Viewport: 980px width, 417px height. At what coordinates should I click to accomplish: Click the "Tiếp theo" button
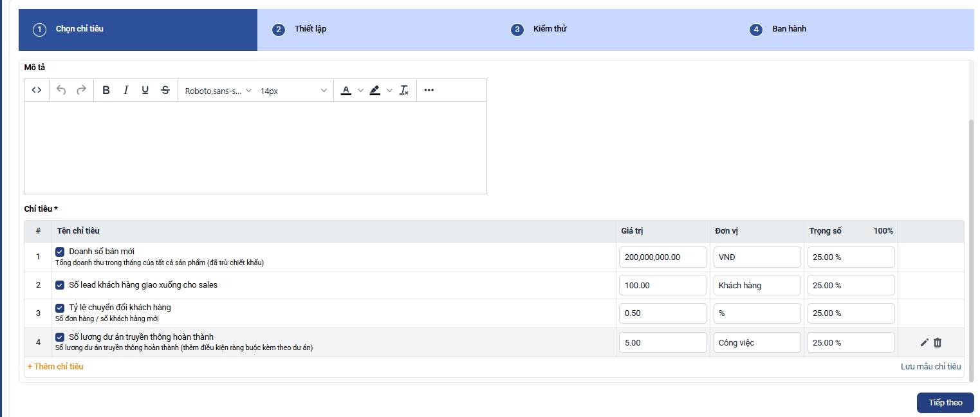point(945,403)
